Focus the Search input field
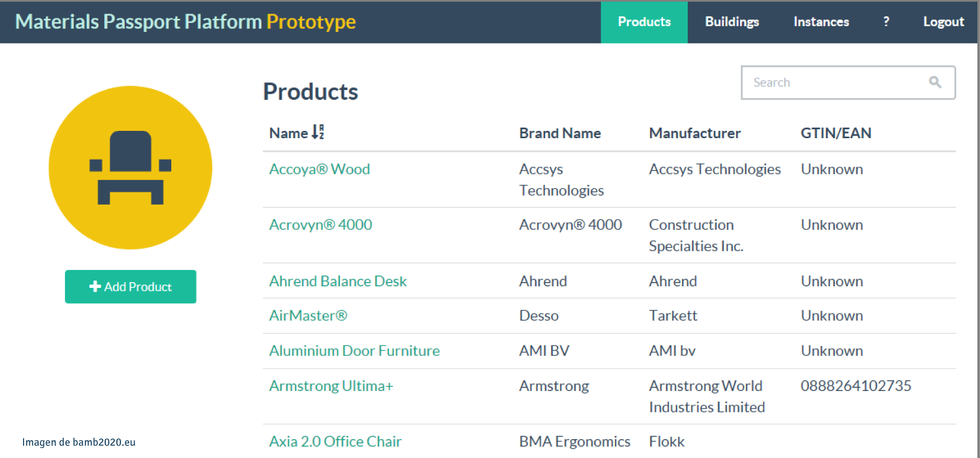Image resolution: width=980 pixels, height=458 pixels. coord(848,82)
